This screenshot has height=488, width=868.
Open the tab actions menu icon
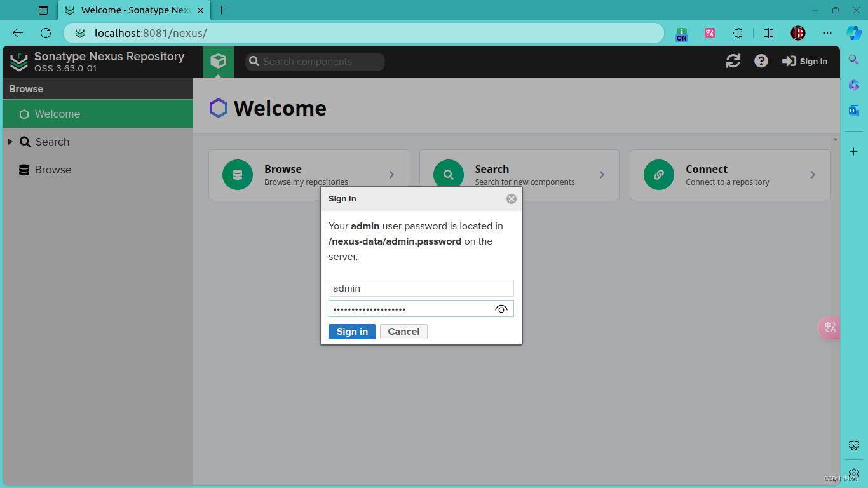pyautogui.click(x=43, y=10)
